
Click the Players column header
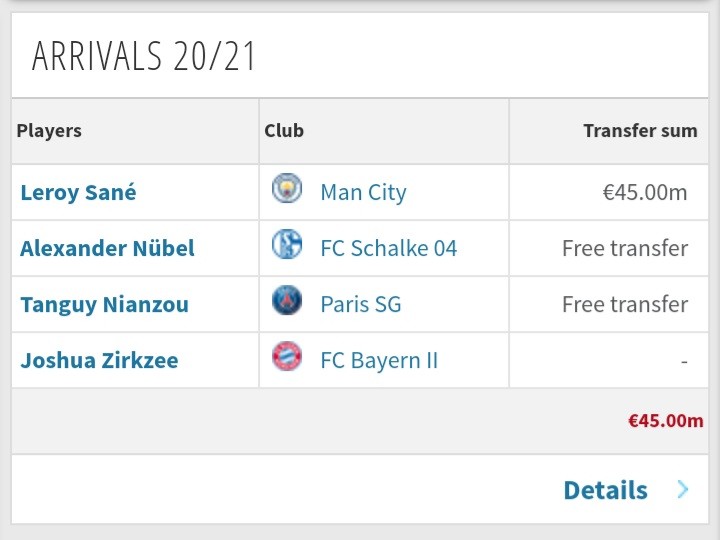tap(49, 131)
